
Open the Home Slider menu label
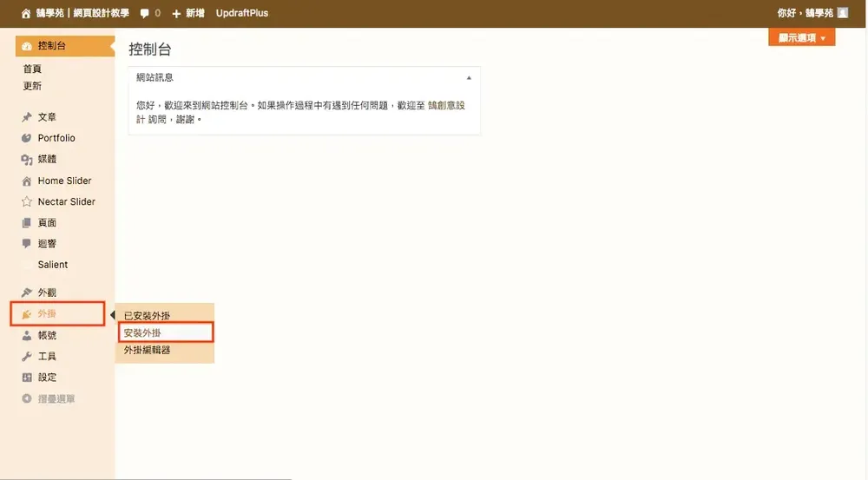click(x=64, y=181)
